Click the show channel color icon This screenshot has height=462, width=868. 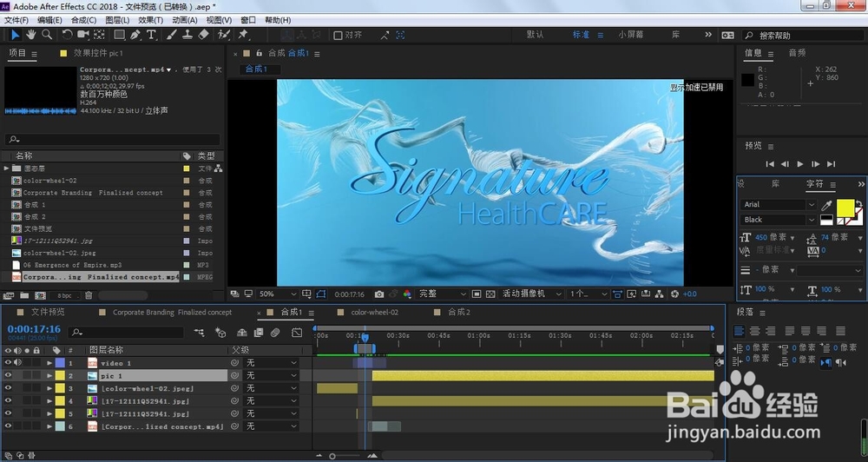407,294
